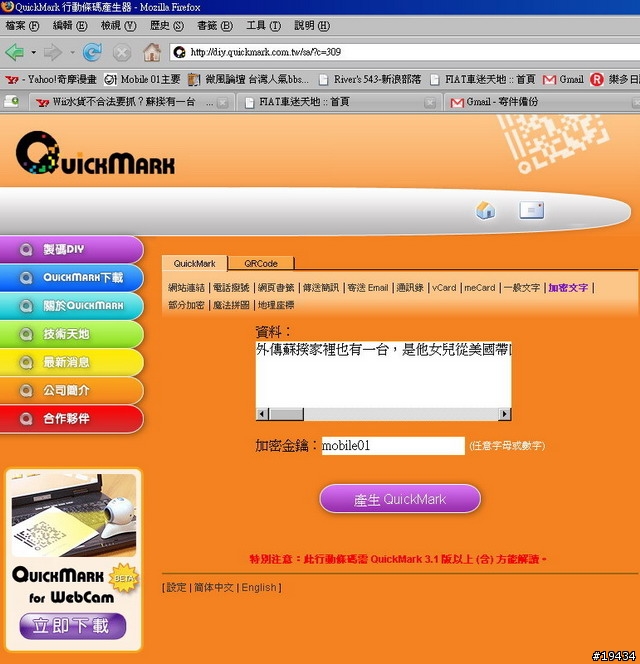
Task: Choose the 地理座標 code option
Action: pos(276,305)
